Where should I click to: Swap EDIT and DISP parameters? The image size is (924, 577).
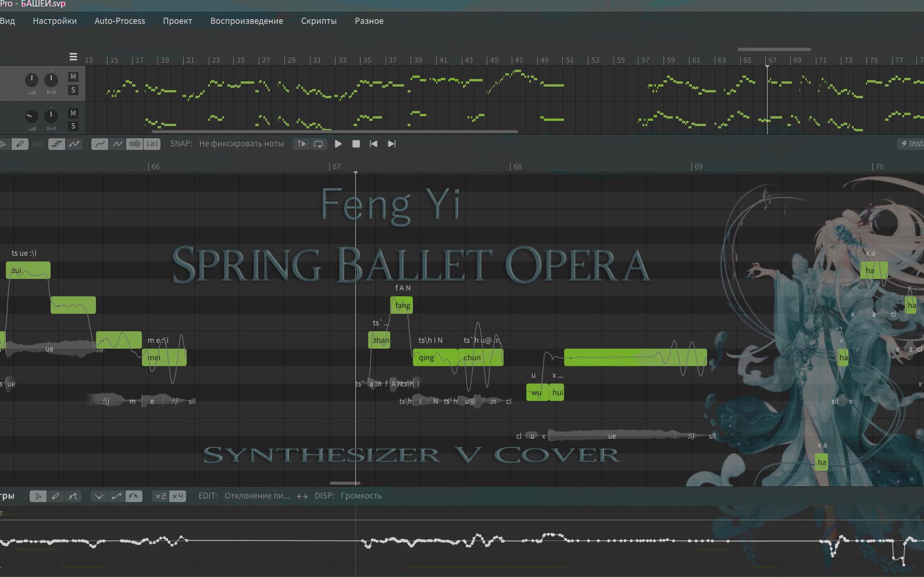point(302,496)
